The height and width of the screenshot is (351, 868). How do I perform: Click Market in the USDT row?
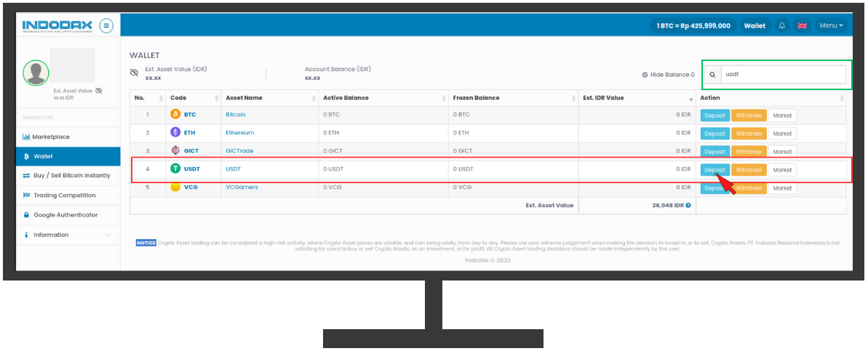[782, 170]
